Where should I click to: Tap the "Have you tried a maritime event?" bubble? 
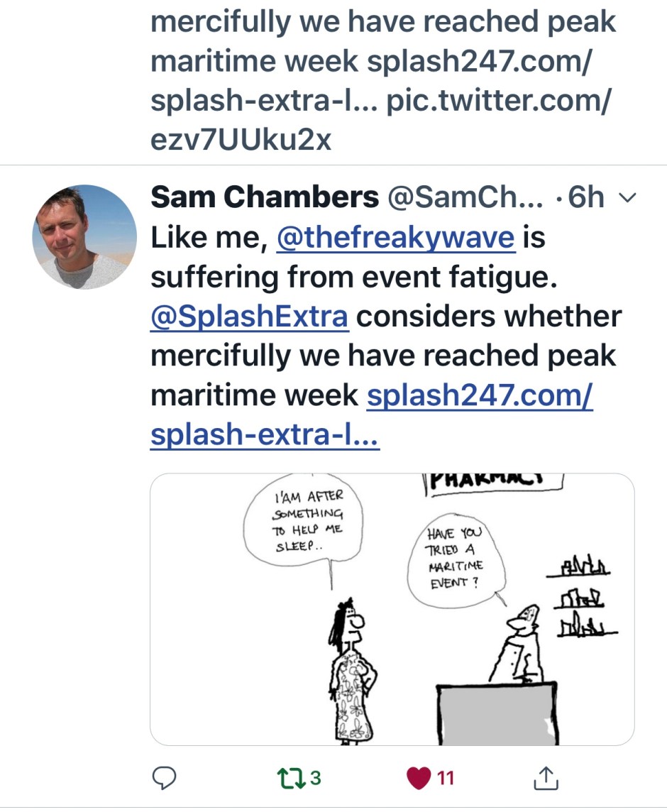(x=453, y=559)
